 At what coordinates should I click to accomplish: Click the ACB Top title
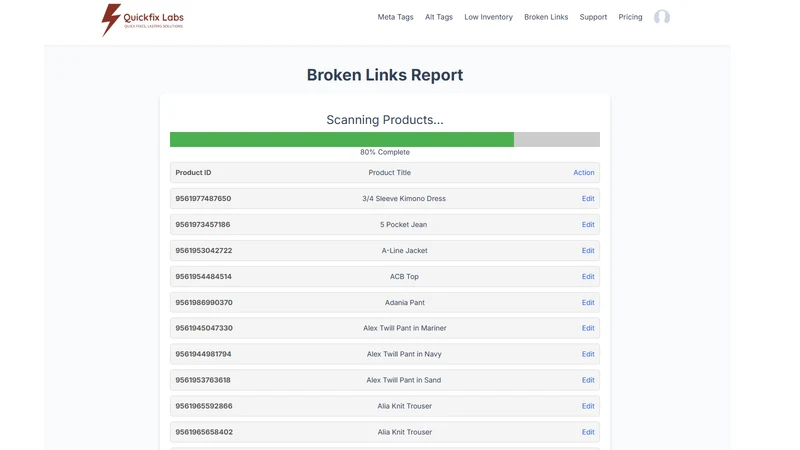(404, 277)
